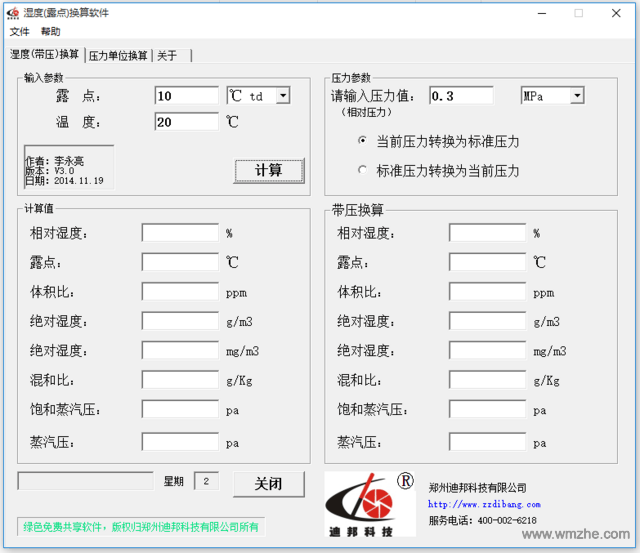Click 计算值 饱和蒸汽压 output field

(x=180, y=409)
